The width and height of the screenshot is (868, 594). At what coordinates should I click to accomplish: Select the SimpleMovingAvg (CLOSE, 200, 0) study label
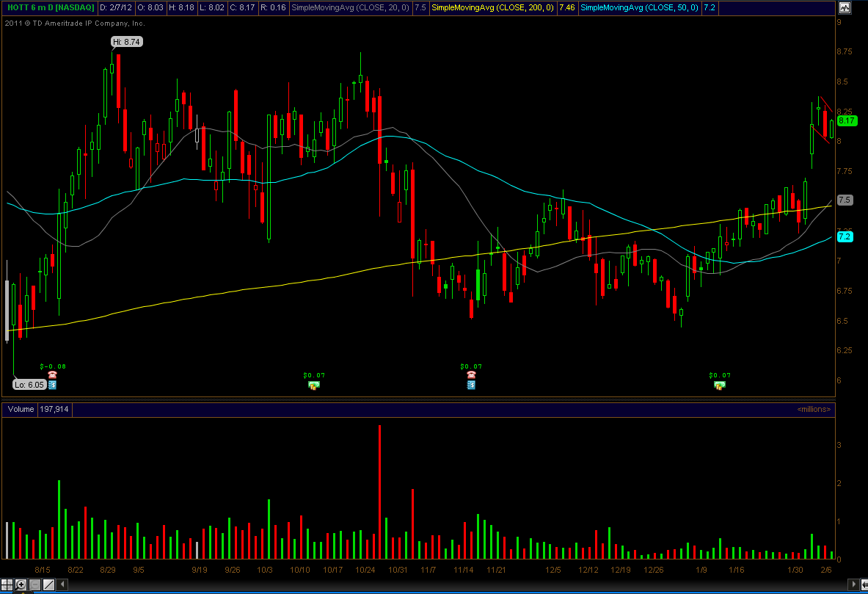pyautogui.click(x=492, y=8)
